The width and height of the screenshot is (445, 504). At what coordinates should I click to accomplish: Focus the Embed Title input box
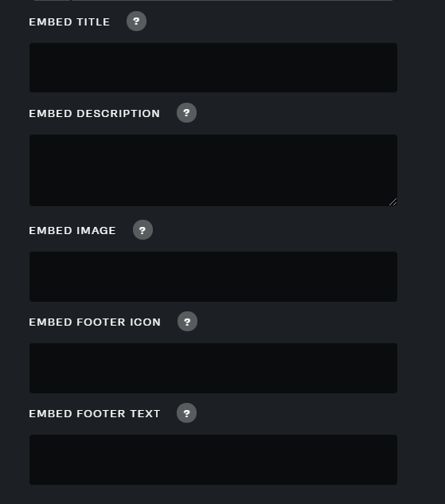tap(213, 68)
